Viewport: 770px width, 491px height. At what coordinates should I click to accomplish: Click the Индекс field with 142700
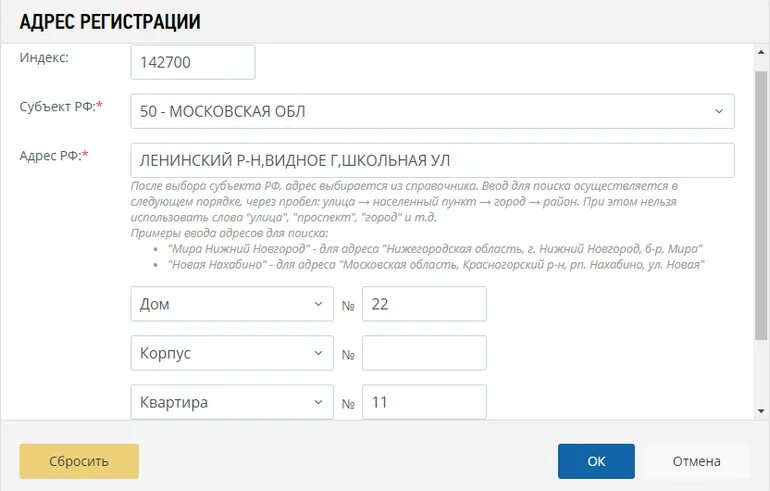click(192, 62)
